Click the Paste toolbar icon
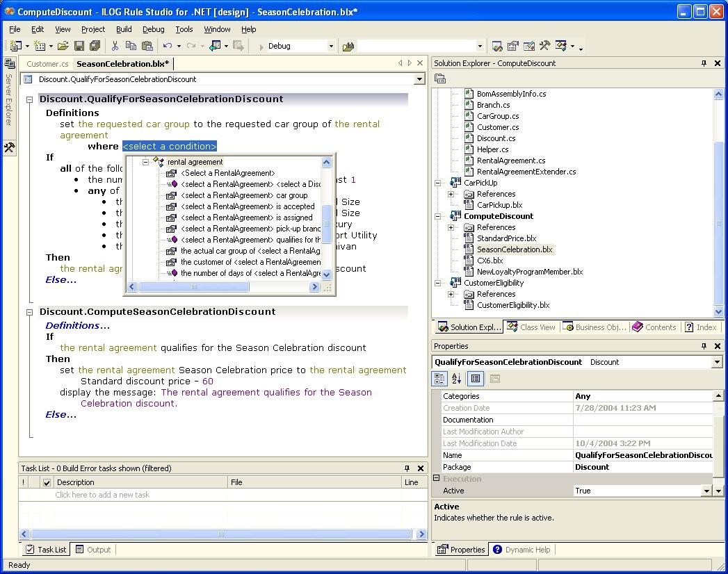The height and width of the screenshot is (574, 728). (147, 46)
